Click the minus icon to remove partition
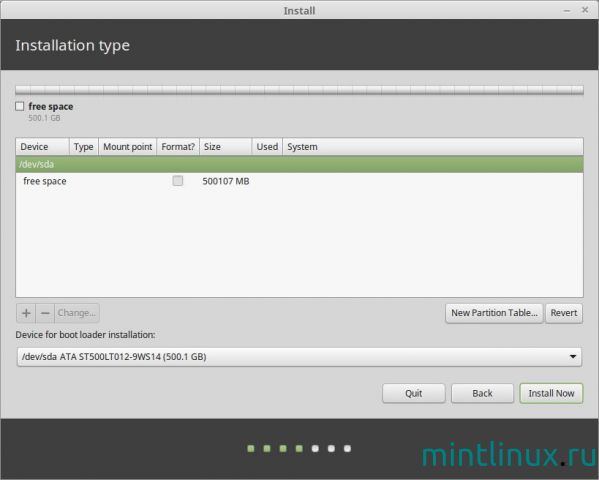This screenshot has width=599, height=480. (45, 313)
